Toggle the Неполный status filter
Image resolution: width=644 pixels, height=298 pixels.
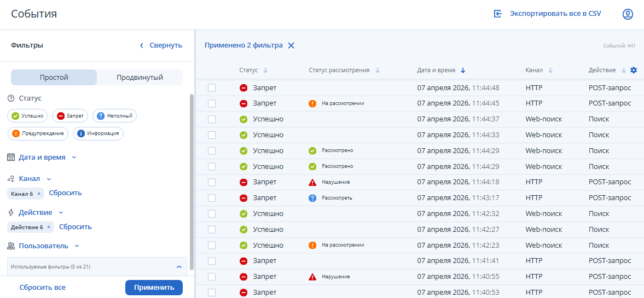(x=114, y=116)
